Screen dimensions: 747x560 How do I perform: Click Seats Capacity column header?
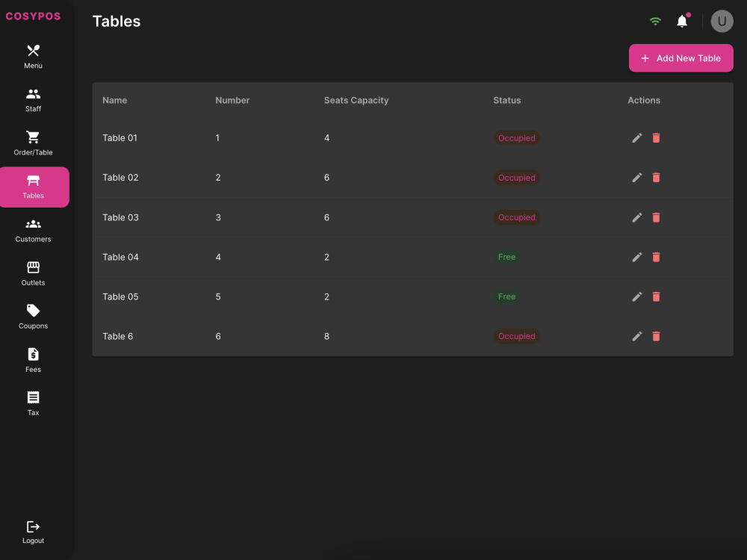pos(356,101)
